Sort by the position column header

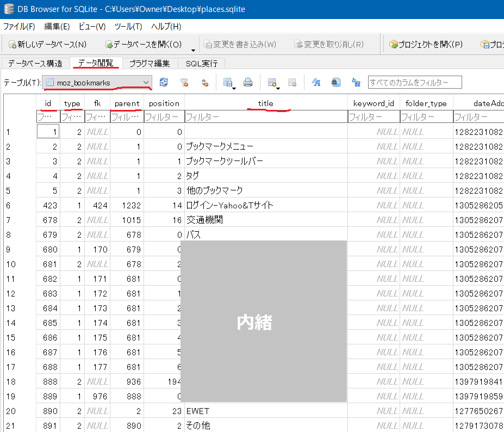pos(164,103)
